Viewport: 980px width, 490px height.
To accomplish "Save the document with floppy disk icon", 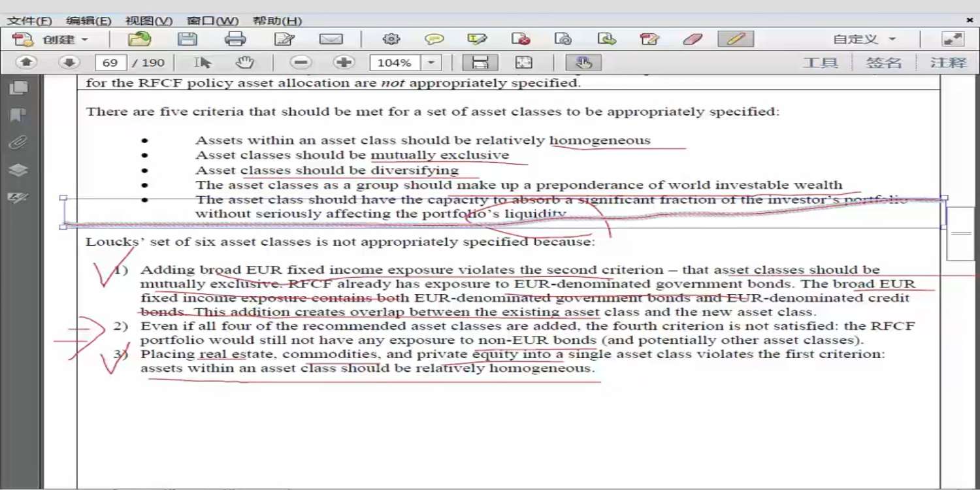I will 188,39.
